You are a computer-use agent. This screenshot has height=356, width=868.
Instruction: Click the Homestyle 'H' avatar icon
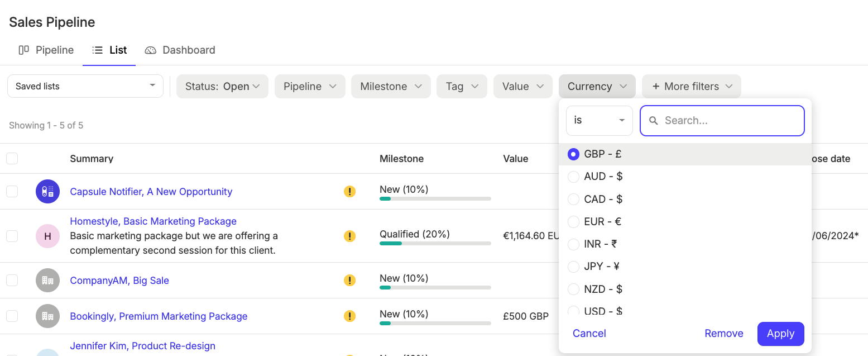47,236
